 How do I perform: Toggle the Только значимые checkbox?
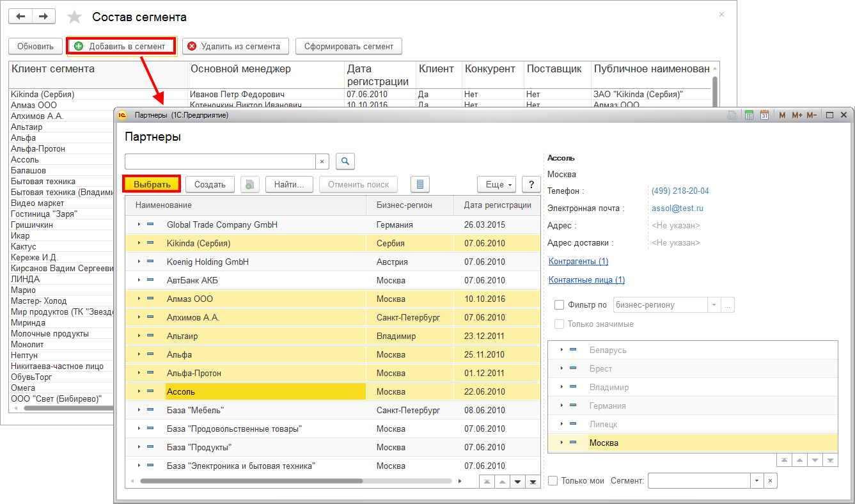[x=560, y=324]
